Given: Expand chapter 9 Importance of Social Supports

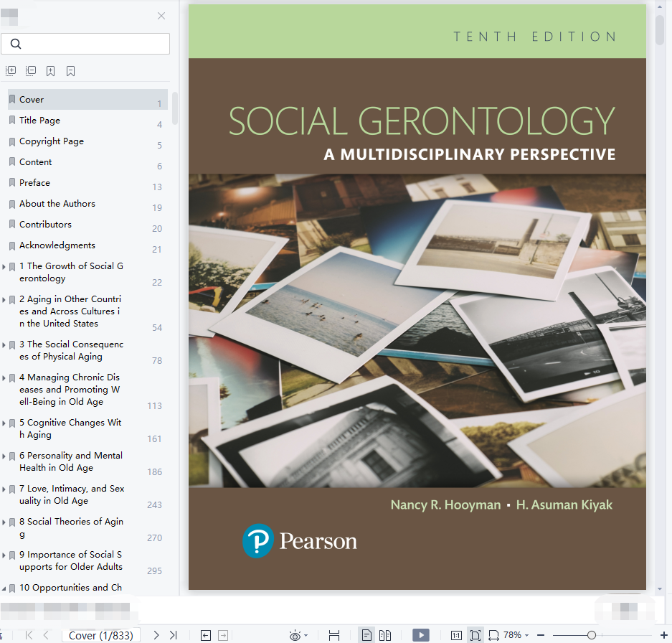Looking at the screenshot, I should pyautogui.click(x=4, y=555).
